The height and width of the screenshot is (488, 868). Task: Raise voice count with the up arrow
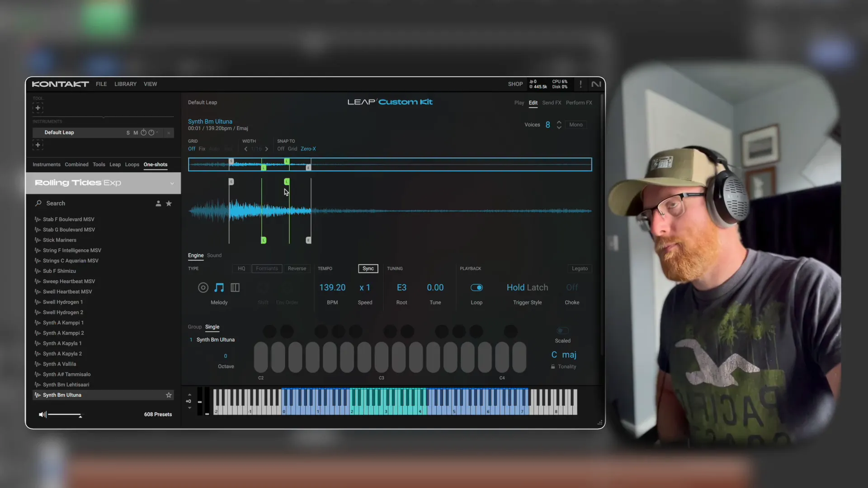pyautogui.click(x=559, y=122)
